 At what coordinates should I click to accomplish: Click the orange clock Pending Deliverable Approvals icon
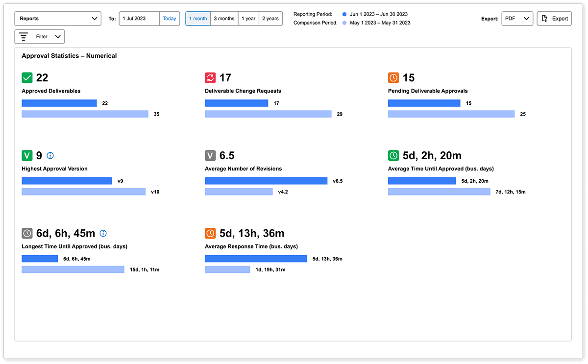click(x=393, y=78)
